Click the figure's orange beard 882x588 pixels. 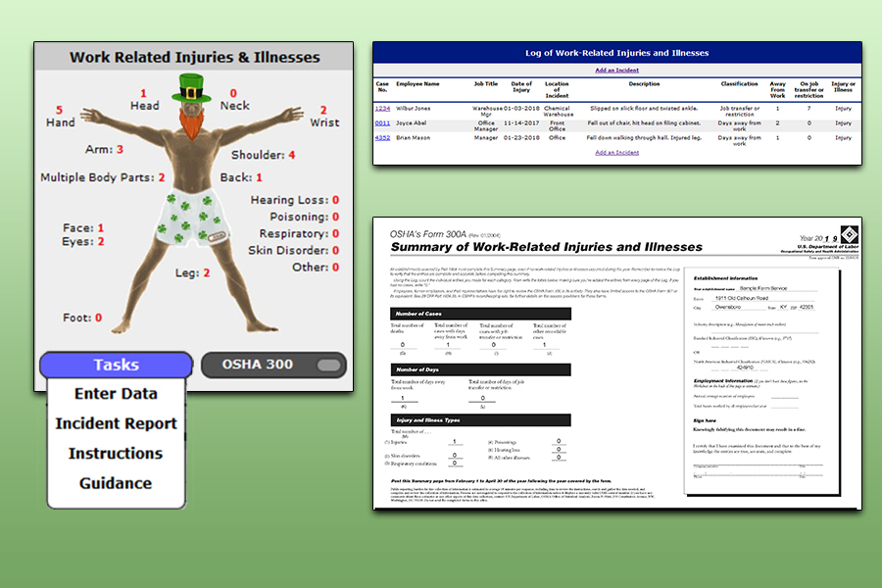coord(192,122)
